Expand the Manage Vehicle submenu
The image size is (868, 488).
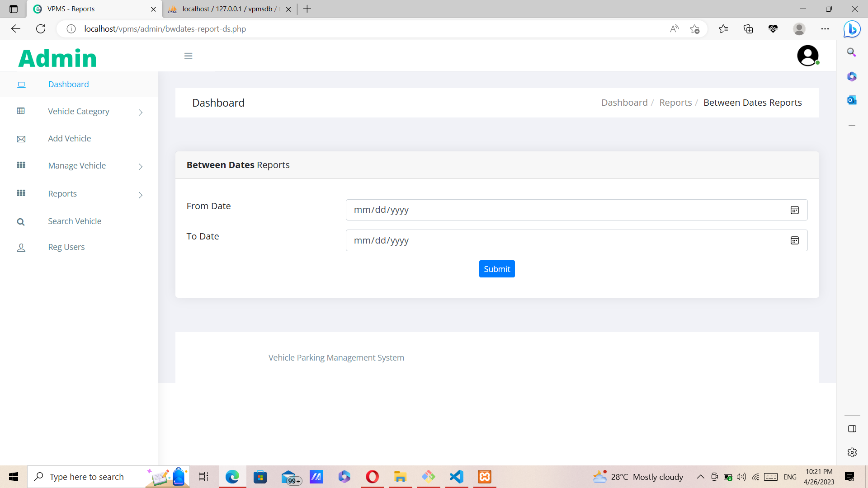coord(141,167)
